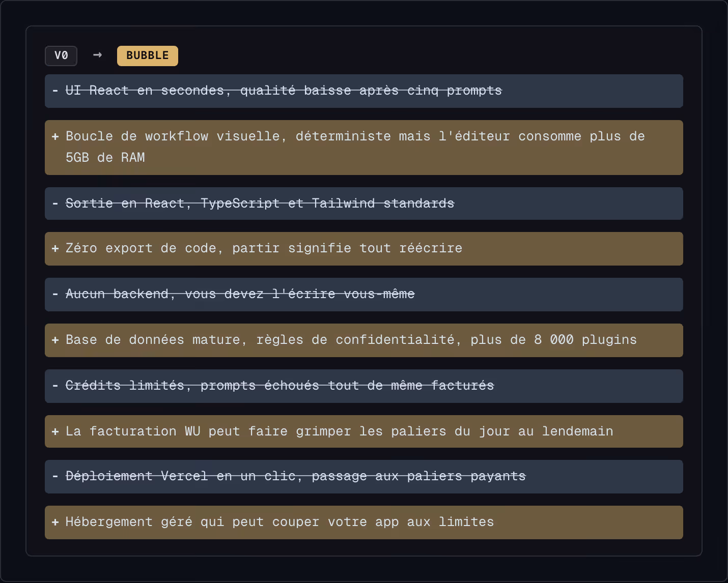Click minus sign before 'Déploiement Vercel'

55,476
